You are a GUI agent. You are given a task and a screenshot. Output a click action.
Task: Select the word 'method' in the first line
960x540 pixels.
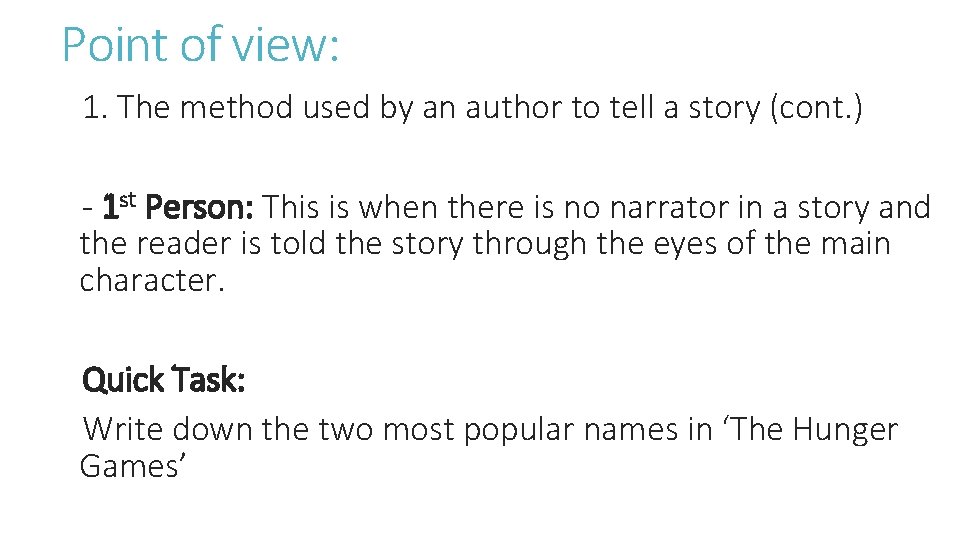[x=236, y=108]
